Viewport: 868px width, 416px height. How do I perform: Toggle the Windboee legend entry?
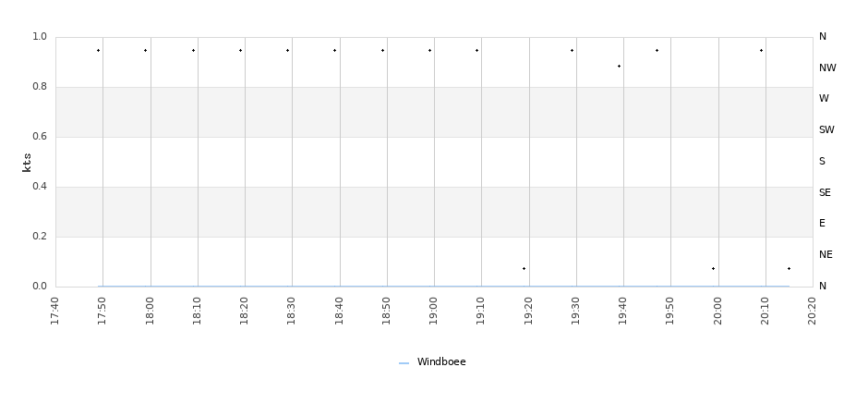432,362
